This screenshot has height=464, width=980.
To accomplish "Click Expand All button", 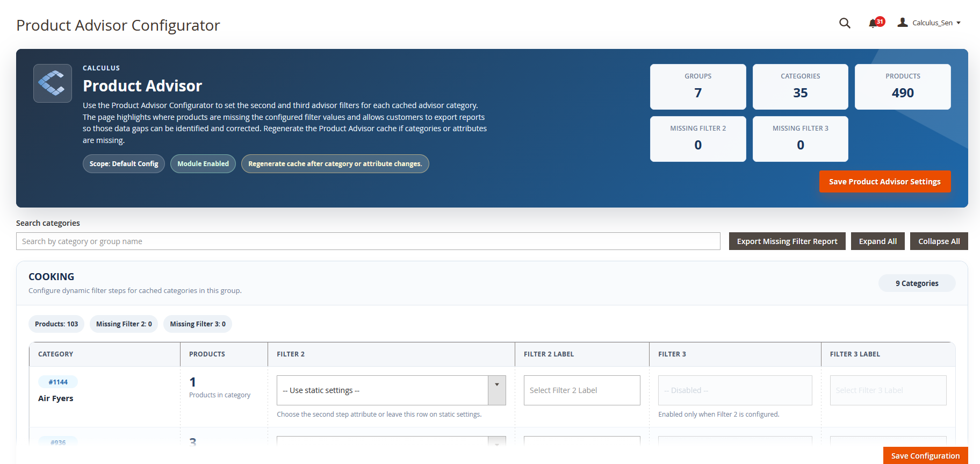I will 877,241.
